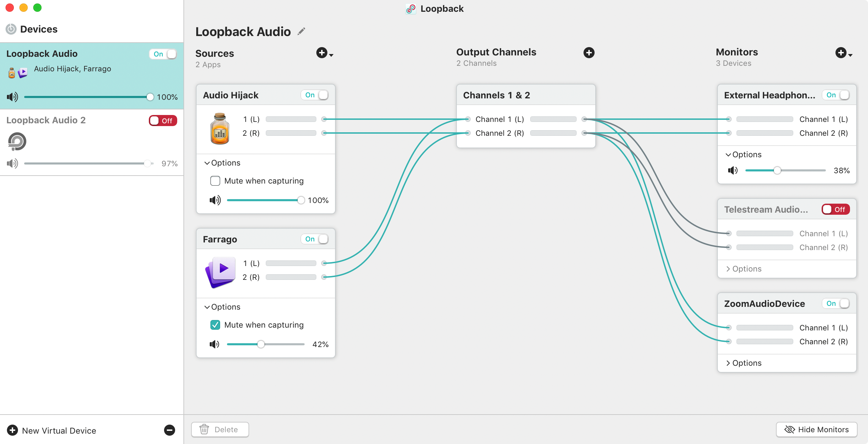Select Loopback Audio 2 in device list

[x=92, y=143]
